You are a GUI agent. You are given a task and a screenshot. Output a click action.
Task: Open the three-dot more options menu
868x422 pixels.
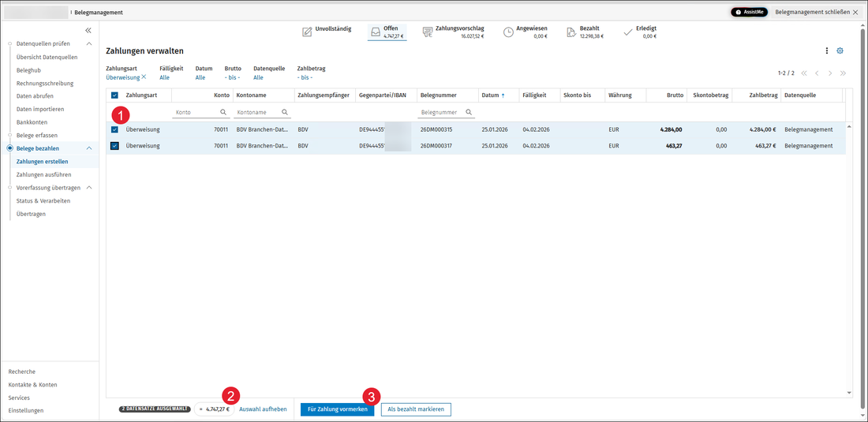(827, 51)
